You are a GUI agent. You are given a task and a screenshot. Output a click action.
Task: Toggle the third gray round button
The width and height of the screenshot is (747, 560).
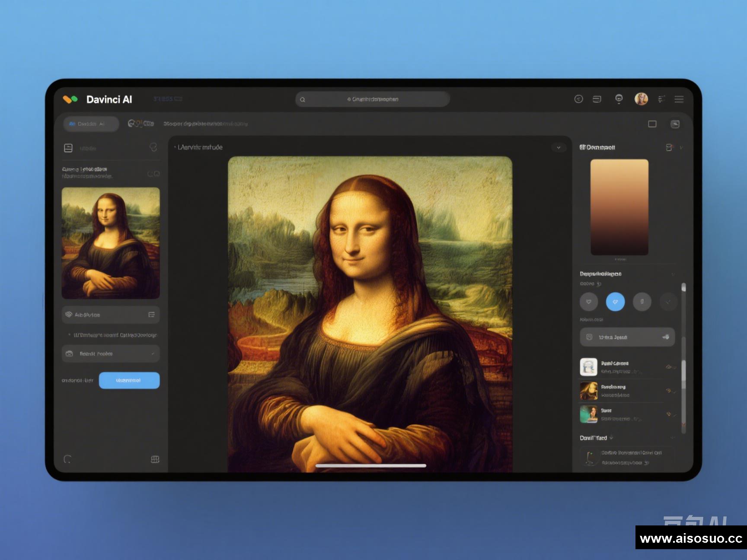point(642,302)
